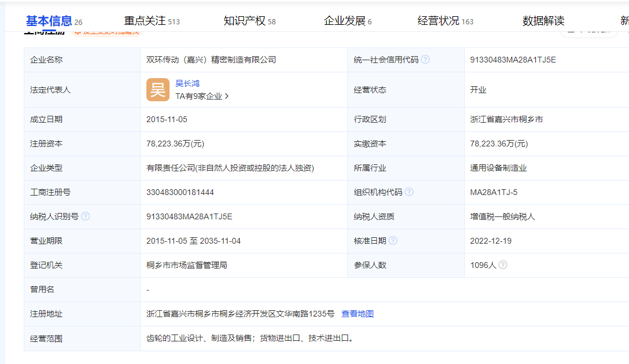The height and width of the screenshot is (364, 629).
Task: Click the 登记机关 label cell
Action: point(82,265)
